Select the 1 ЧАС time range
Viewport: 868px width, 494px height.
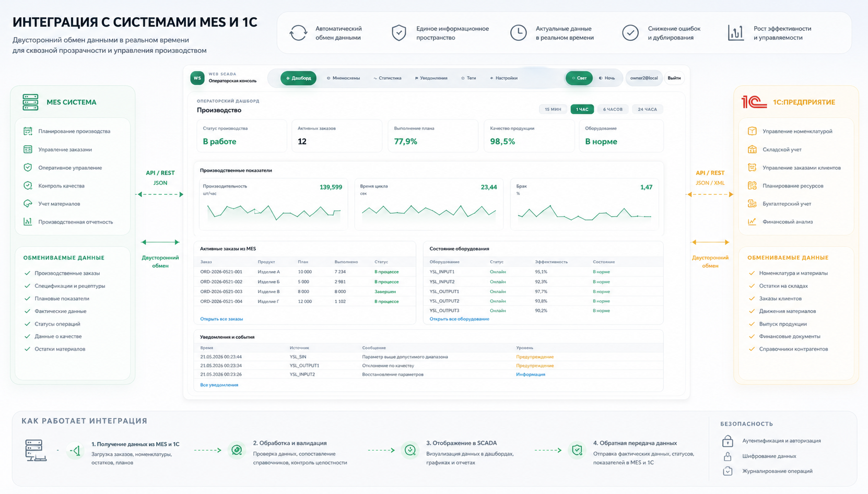point(582,109)
